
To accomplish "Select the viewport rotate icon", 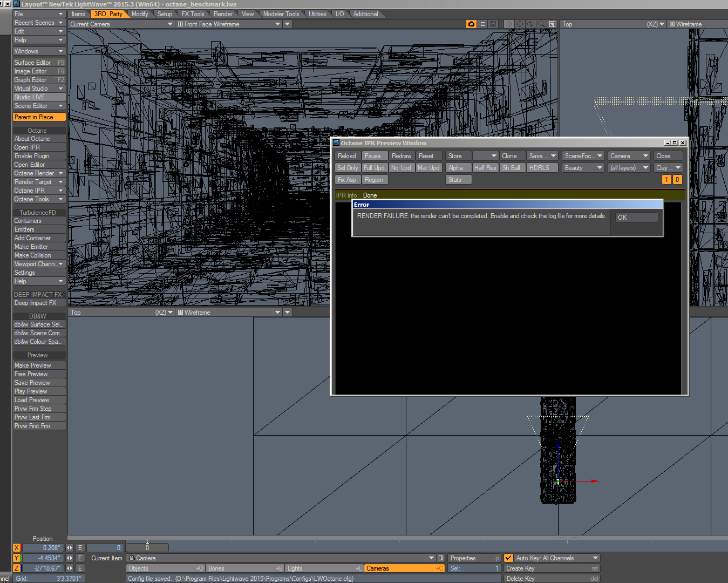I will click(530, 24).
